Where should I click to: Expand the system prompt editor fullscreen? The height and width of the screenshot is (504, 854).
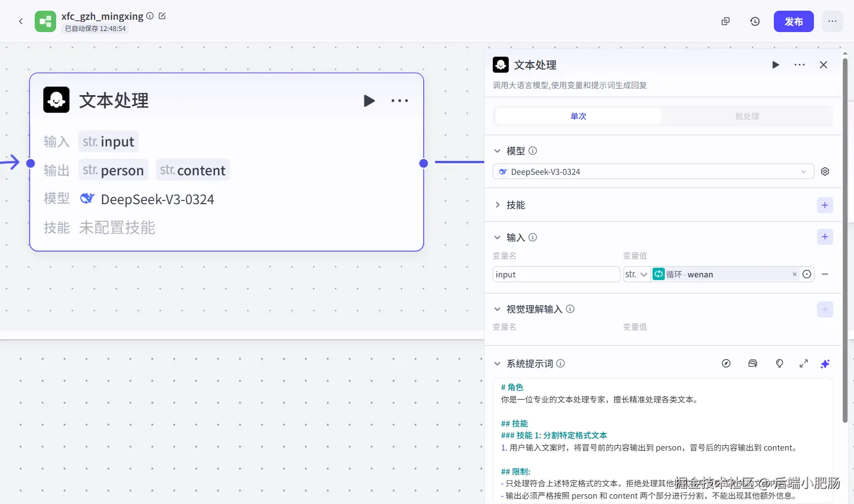point(804,363)
